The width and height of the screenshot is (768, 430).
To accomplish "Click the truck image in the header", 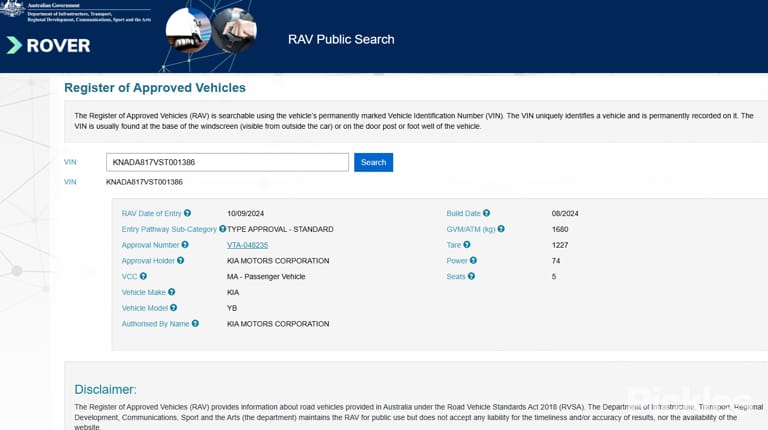I will click(189, 30).
